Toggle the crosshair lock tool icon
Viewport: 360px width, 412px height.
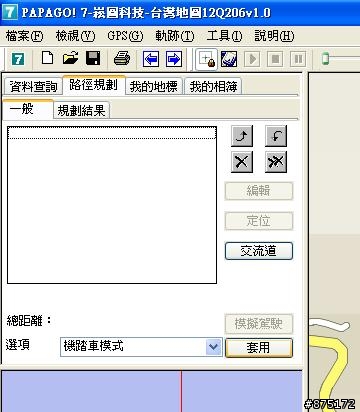coord(207,60)
